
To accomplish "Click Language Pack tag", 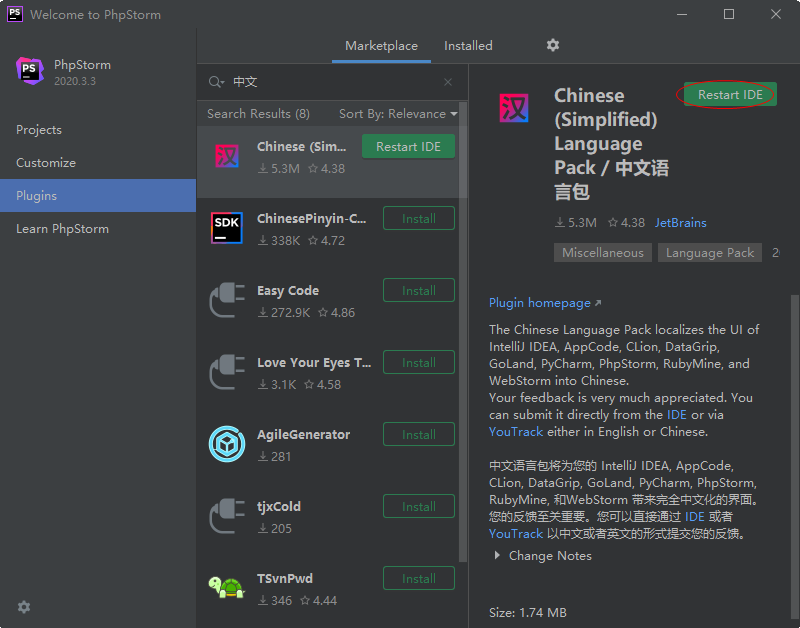I will (710, 253).
